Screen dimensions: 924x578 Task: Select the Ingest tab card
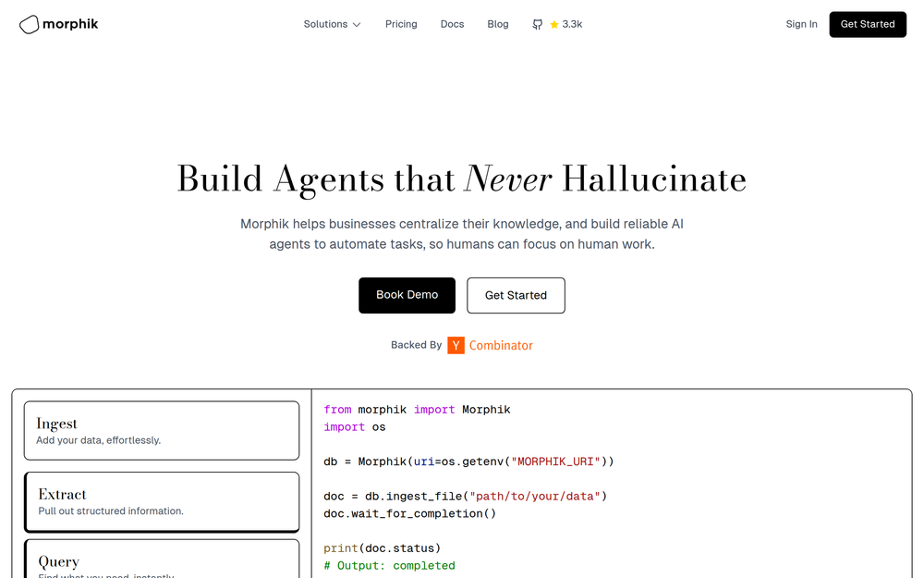point(162,431)
